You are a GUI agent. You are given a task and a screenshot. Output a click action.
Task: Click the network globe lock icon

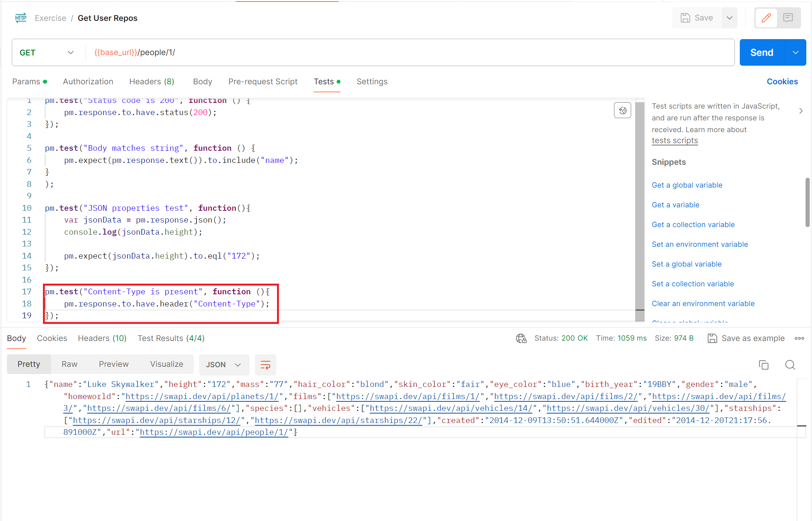[521, 338]
